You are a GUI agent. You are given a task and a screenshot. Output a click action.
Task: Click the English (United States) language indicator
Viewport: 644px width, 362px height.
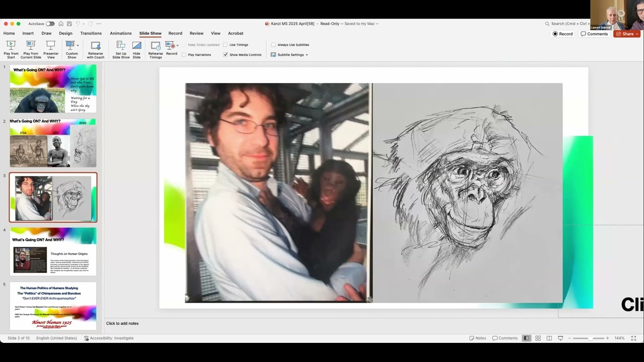tap(56, 338)
